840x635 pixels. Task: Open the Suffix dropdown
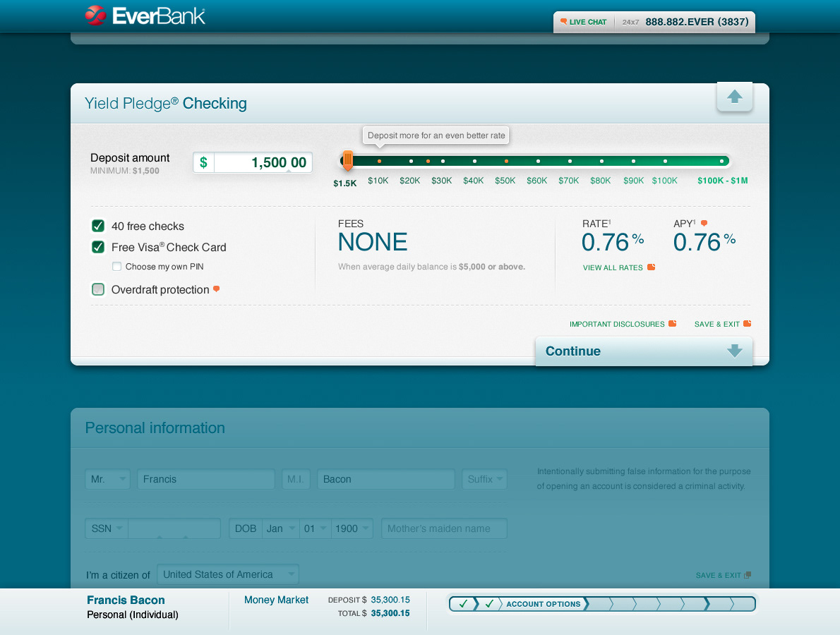(484, 479)
